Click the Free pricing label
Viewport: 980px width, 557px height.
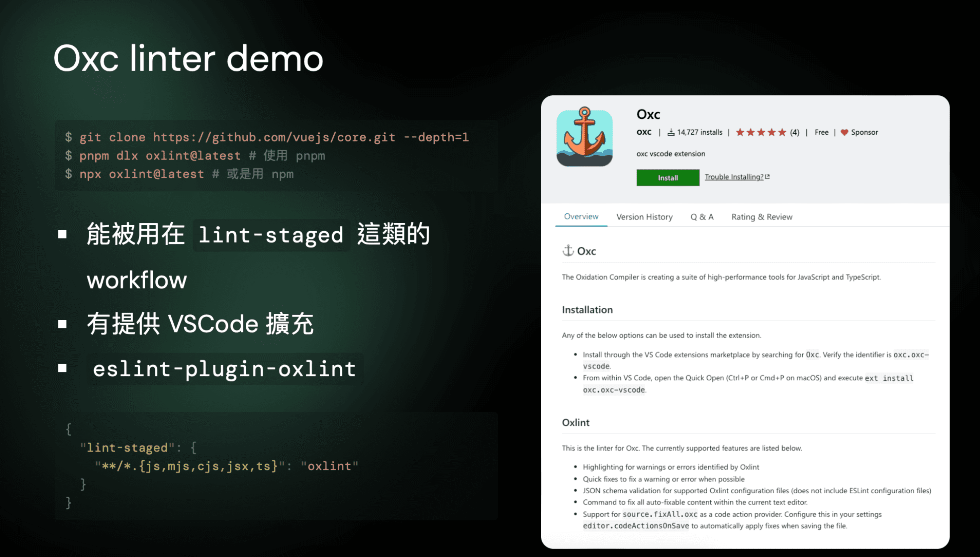[822, 132]
